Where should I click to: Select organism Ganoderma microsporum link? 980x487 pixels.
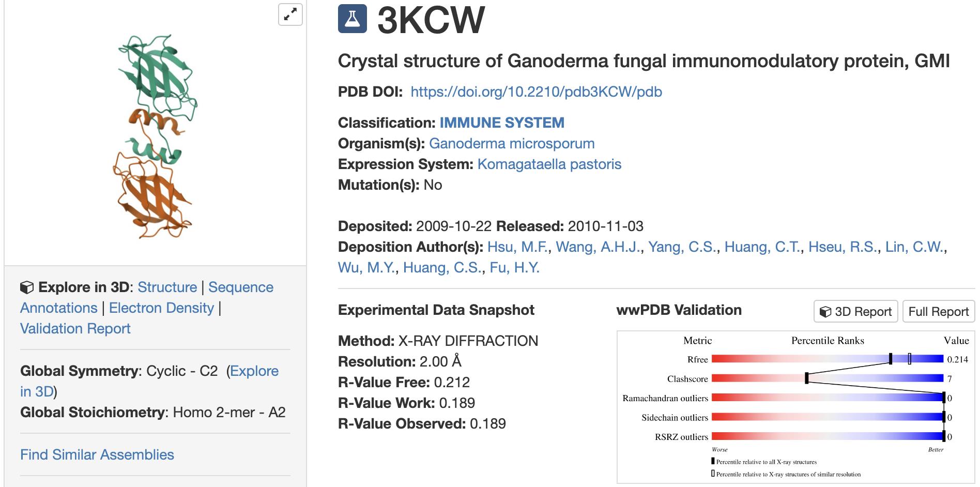coord(512,144)
